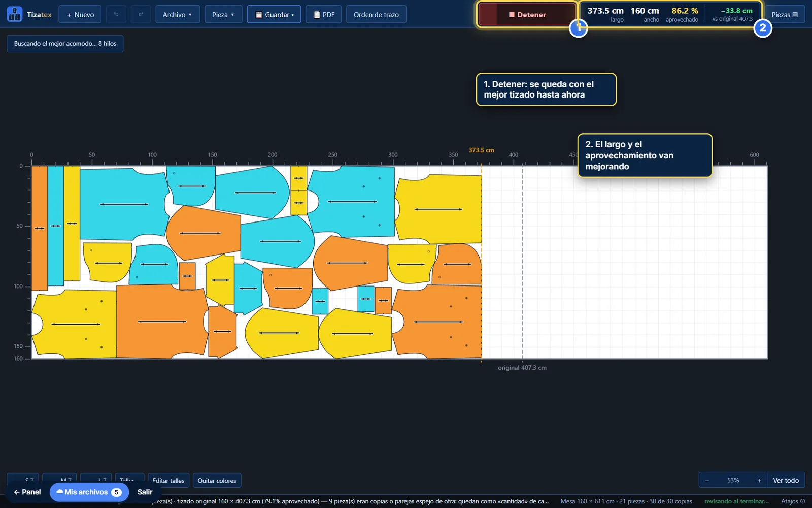Open Orden de trazo

pyautogui.click(x=376, y=14)
